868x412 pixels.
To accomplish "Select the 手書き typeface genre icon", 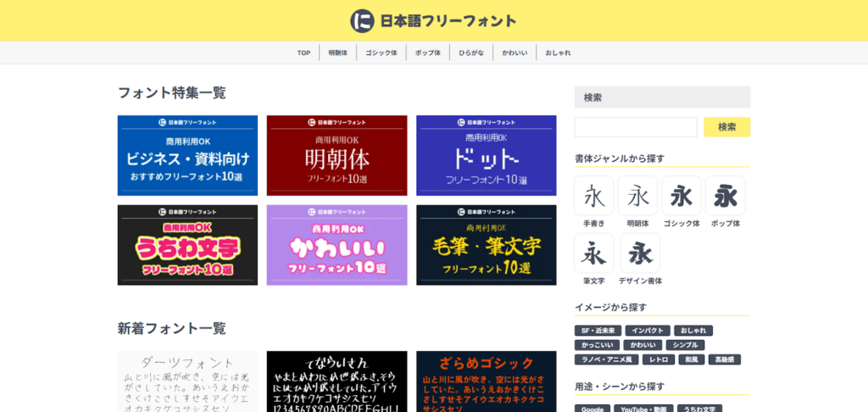I will [594, 197].
